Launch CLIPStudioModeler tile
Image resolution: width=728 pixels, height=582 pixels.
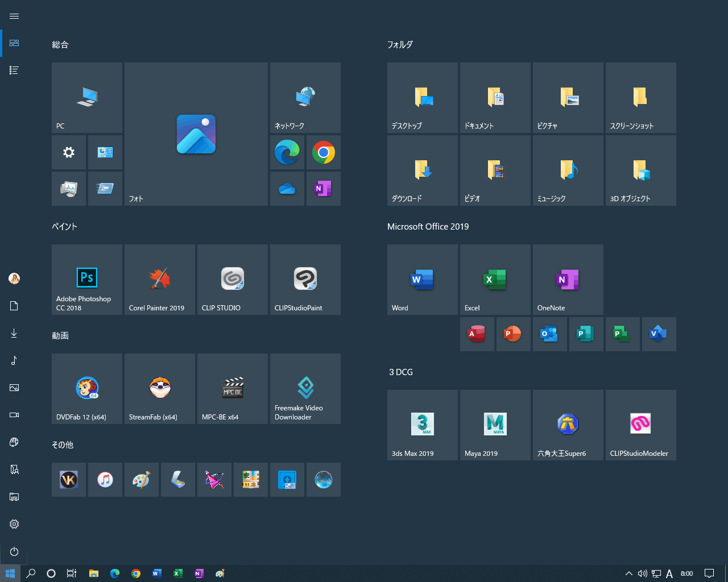click(641, 425)
